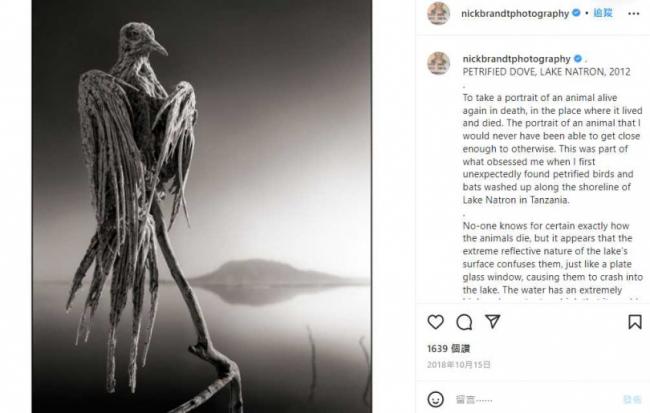
Task: Click the post submit button beside comment box
Action: [632, 399]
